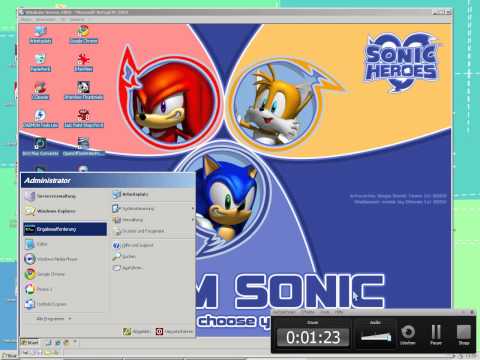Screen dimensions: 480x360
Task: Open Editor from the Start menu
Action: pyautogui.click(x=65, y=244)
